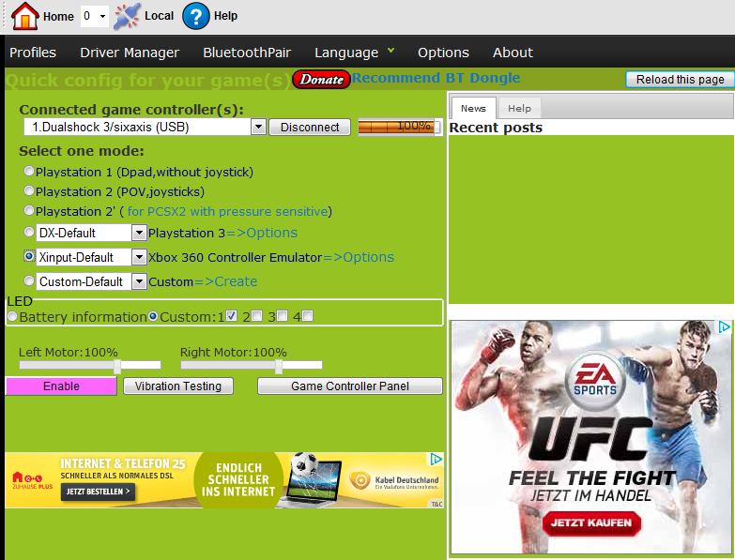Select LED Custom radio button

pos(153,316)
